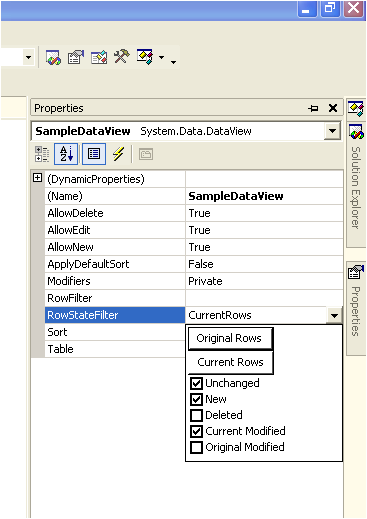Image resolution: width=367 pixels, height=519 pixels.
Task: Select the RowFilter property
Action: click(x=115, y=298)
